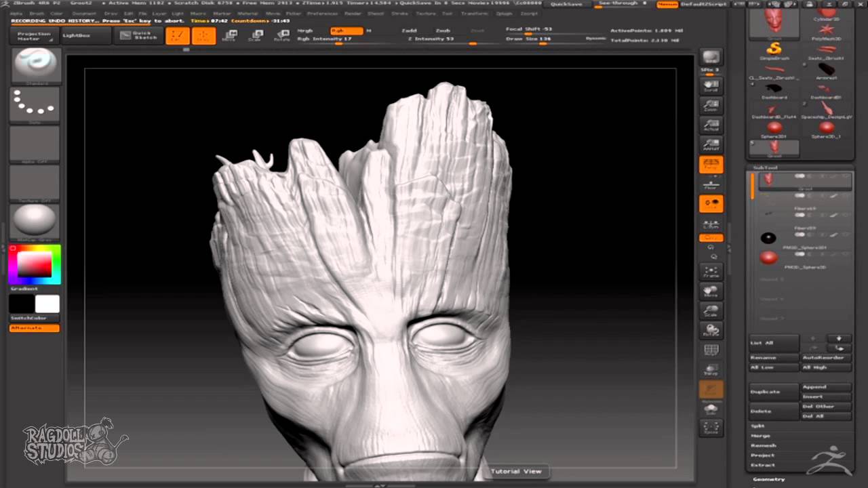Screen dimensions: 868x488
Task: Select the Zoom canvas icon
Action: point(711,106)
